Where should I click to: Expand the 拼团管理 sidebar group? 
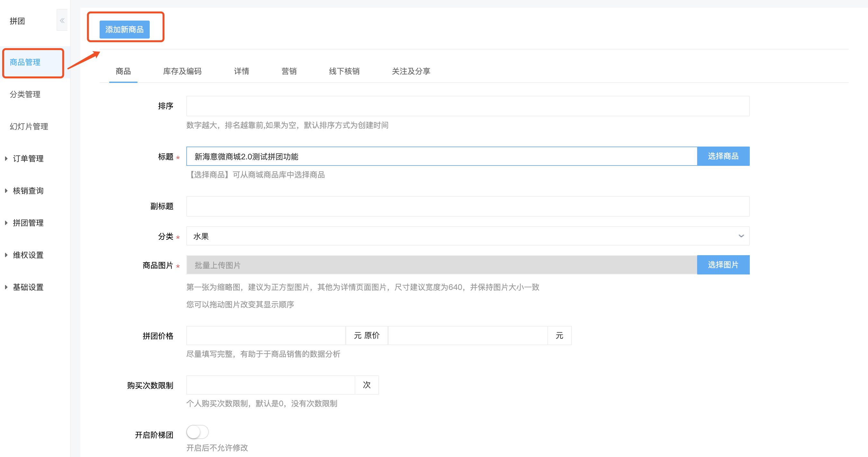[28, 223]
